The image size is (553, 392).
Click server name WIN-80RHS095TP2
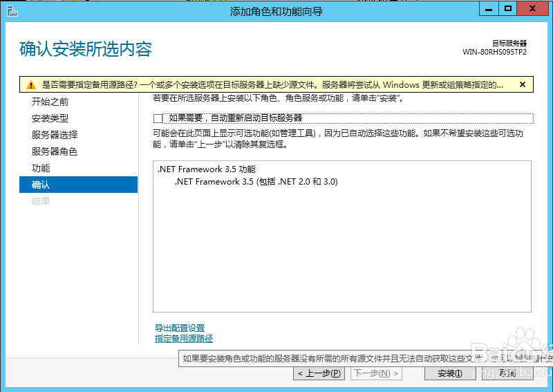pyautogui.click(x=494, y=53)
